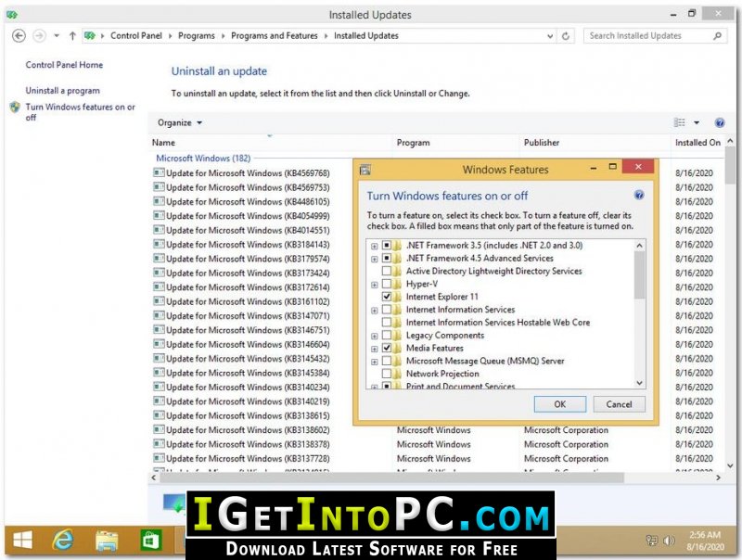This screenshot has width=742, height=560.
Task: Enable Internet Information Services checkbox
Action: (387, 310)
